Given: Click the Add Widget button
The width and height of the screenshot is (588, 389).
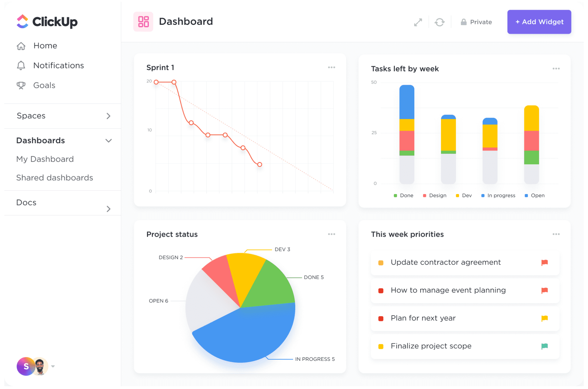Looking at the screenshot, I should (539, 22).
